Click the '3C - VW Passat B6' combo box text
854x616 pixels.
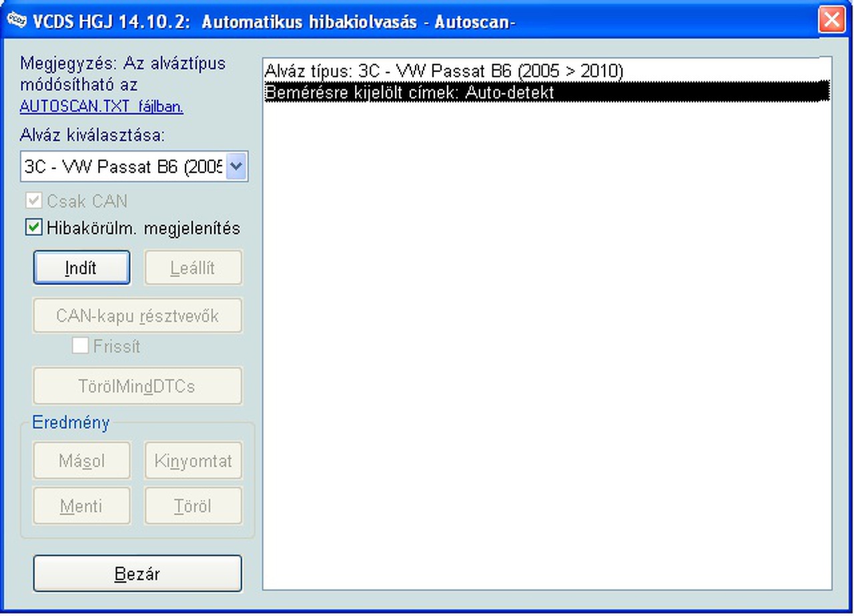(x=124, y=166)
